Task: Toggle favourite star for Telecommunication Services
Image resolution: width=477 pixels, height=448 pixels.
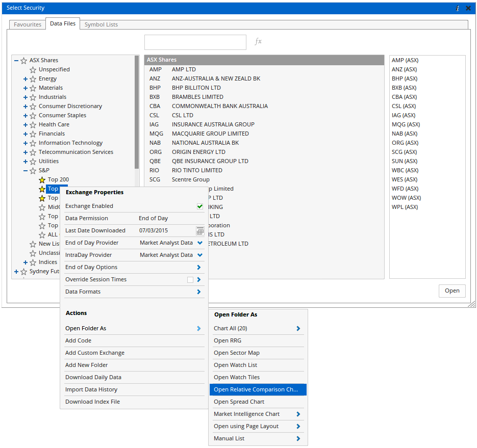Action: pyautogui.click(x=33, y=152)
